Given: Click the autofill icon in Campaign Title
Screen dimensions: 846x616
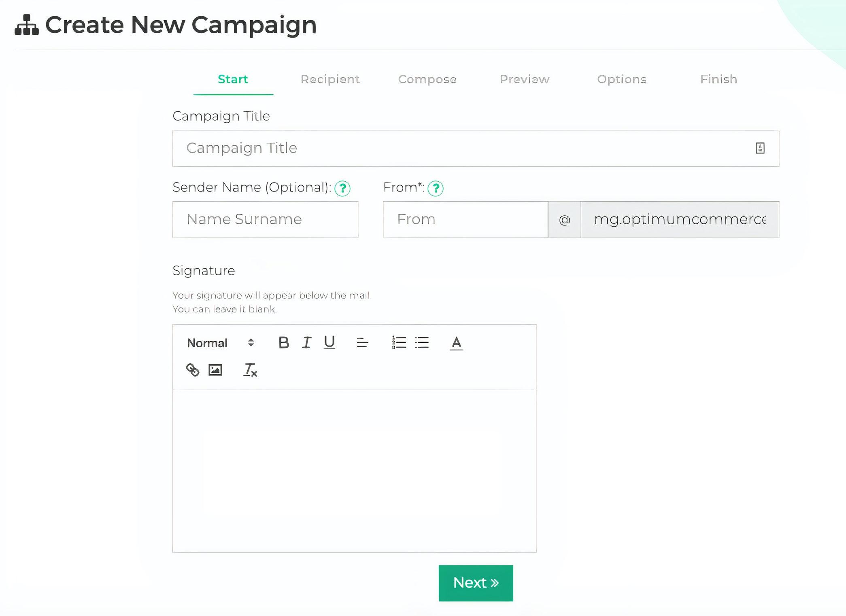Looking at the screenshot, I should (x=760, y=148).
